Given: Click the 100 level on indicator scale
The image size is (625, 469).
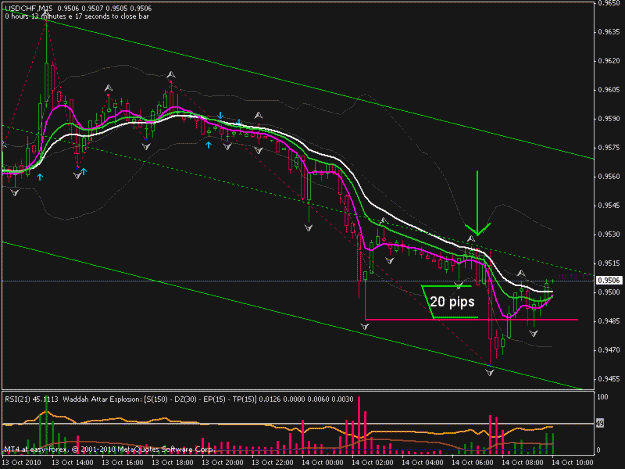Looking at the screenshot, I should [602, 398].
